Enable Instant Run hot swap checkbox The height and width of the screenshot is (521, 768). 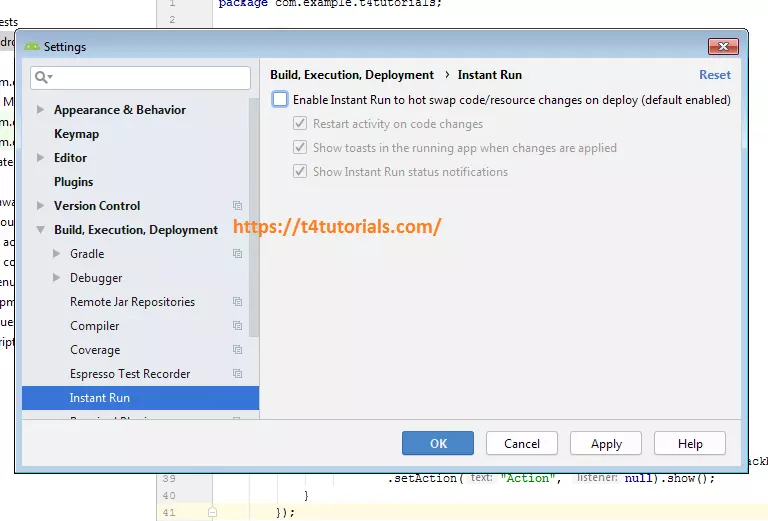[280, 100]
